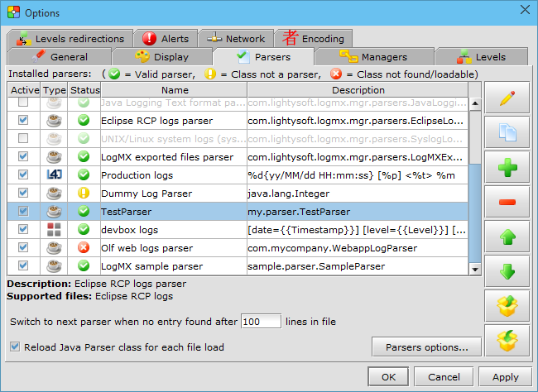
Task: Click the parser list scrollbar thumb
Action: click(x=475, y=213)
